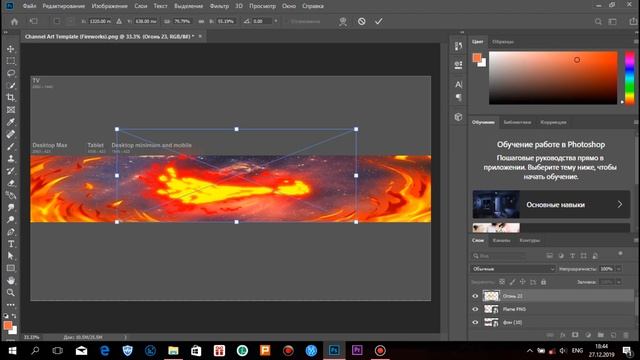The height and width of the screenshot is (360, 640).
Task: Toggle layer filter on/off switch
Action: [620, 254]
